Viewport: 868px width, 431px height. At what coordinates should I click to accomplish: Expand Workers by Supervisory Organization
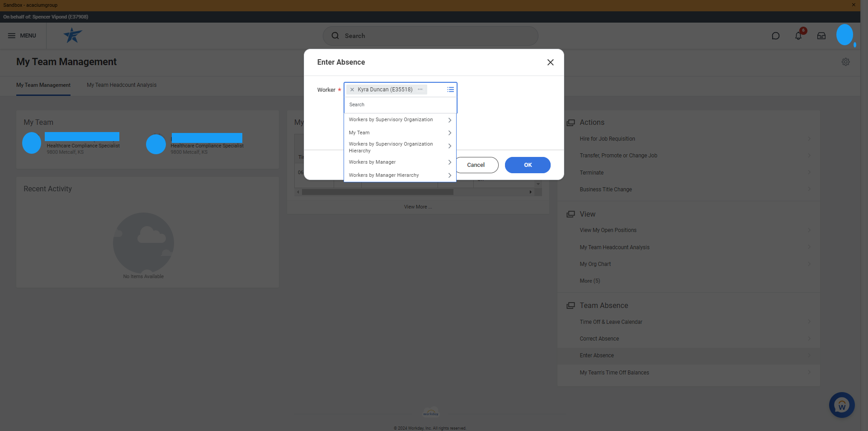pos(400,120)
